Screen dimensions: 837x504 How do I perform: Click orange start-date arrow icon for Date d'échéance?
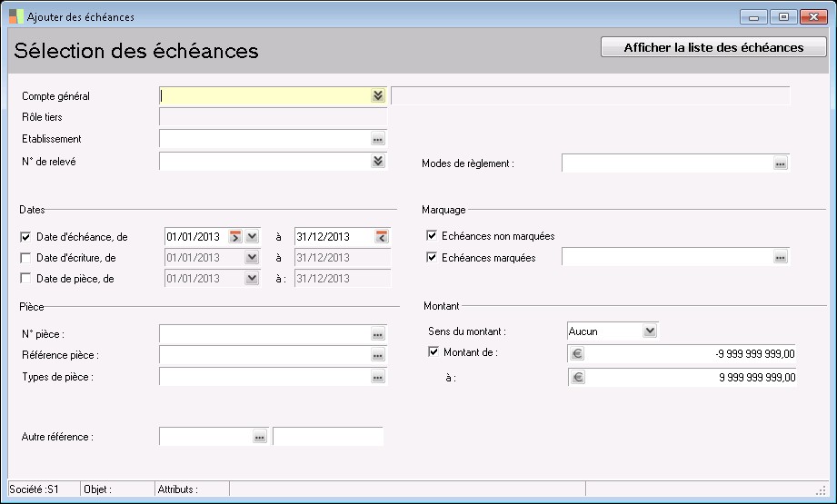click(x=235, y=236)
